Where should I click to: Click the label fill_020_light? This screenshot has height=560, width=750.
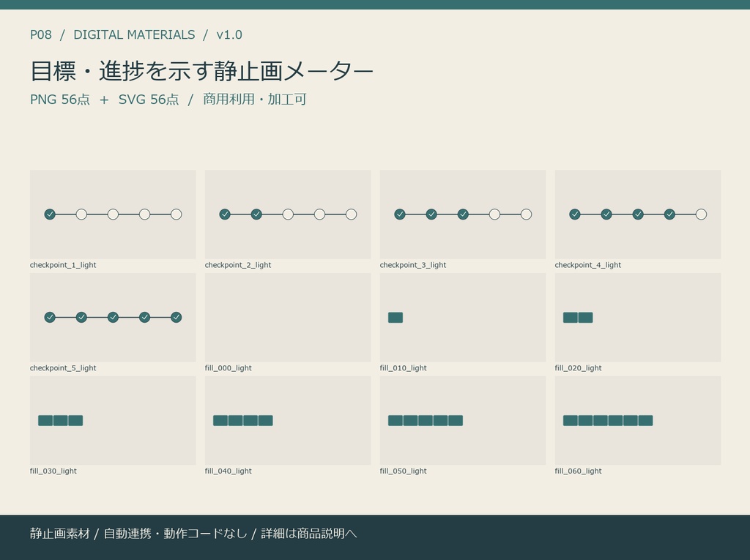(x=579, y=367)
